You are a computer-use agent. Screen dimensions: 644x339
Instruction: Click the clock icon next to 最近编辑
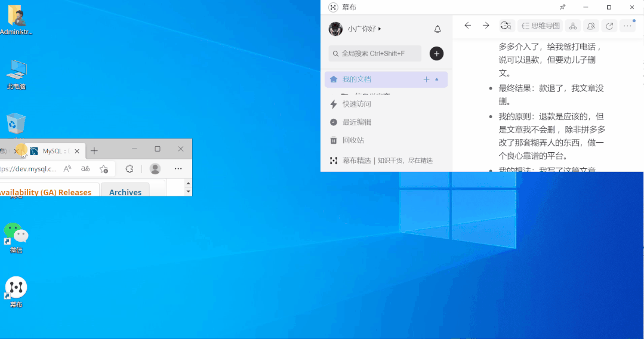coord(334,122)
